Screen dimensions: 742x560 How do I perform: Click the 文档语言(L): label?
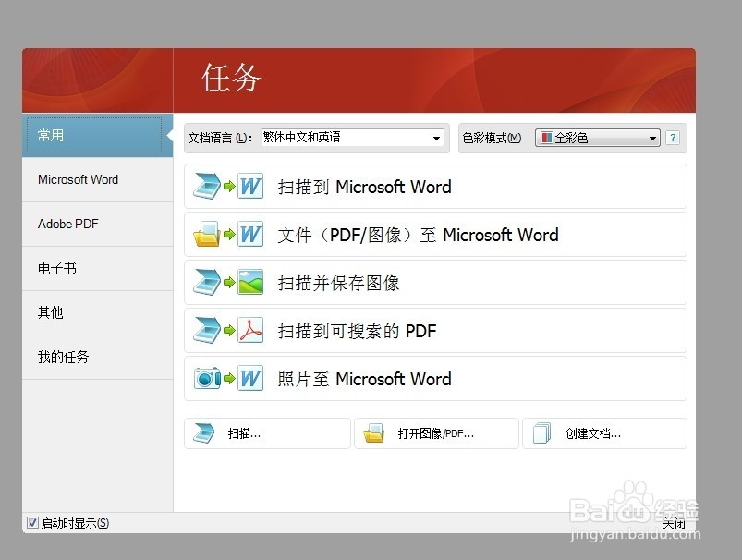click(220, 138)
